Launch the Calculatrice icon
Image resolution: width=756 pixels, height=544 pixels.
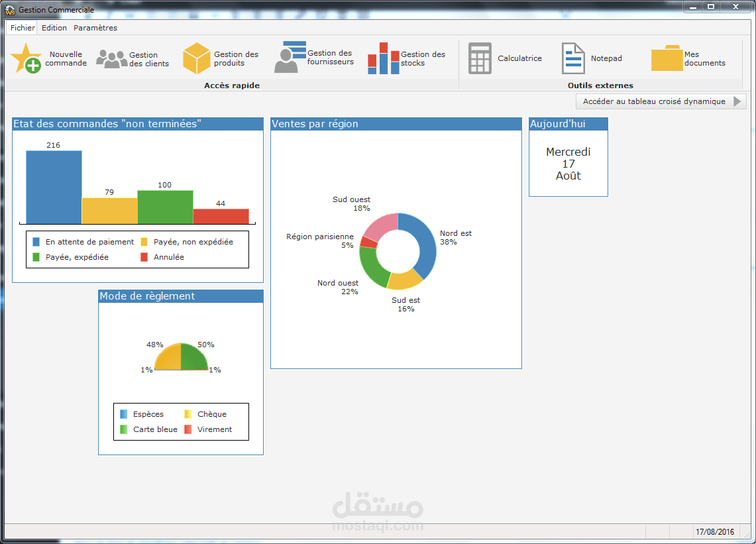[480, 58]
